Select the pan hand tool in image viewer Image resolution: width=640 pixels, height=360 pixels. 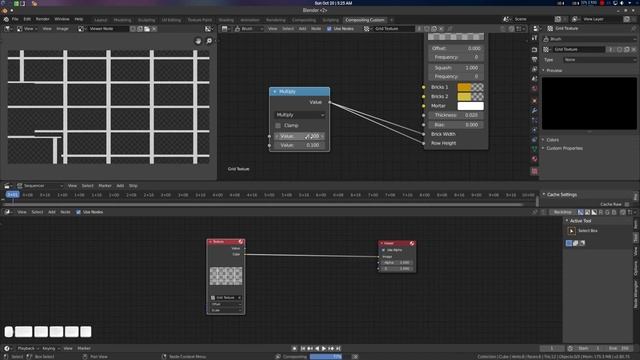pos(198,41)
